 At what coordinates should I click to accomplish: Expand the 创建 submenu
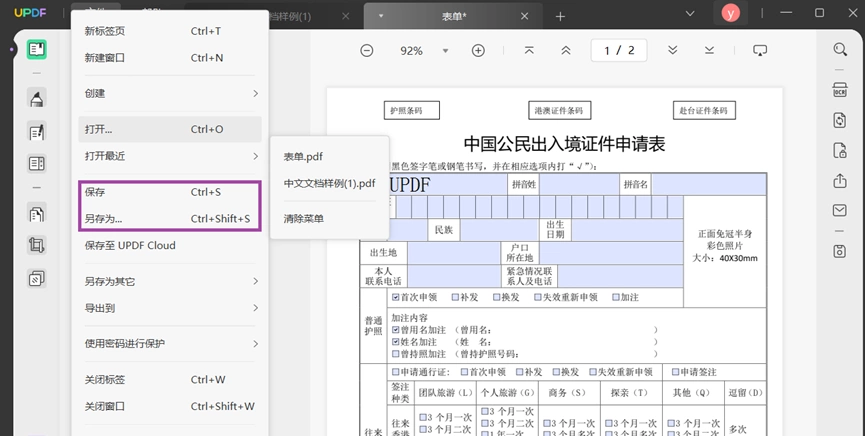point(170,93)
